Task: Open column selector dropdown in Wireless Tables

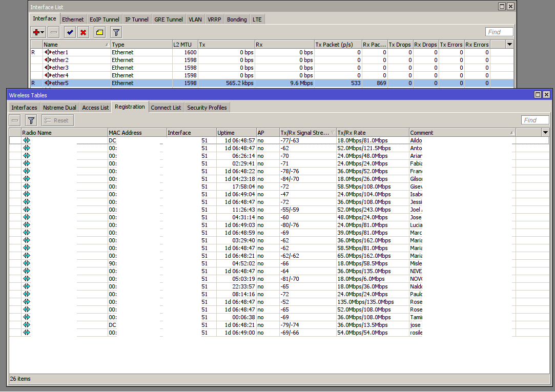Action: tap(545, 133)
